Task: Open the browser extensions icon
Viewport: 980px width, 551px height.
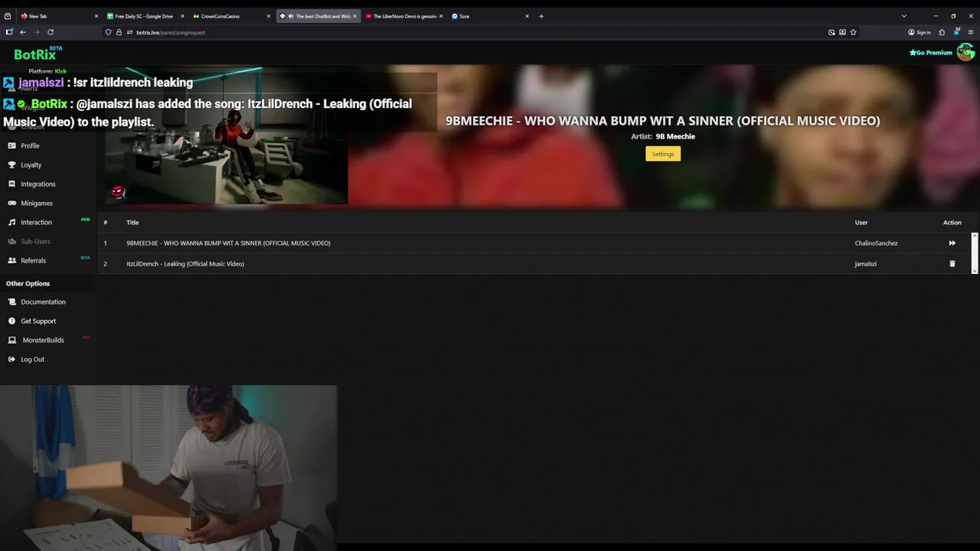Action: pyautogui.click(x=942, y=32)
